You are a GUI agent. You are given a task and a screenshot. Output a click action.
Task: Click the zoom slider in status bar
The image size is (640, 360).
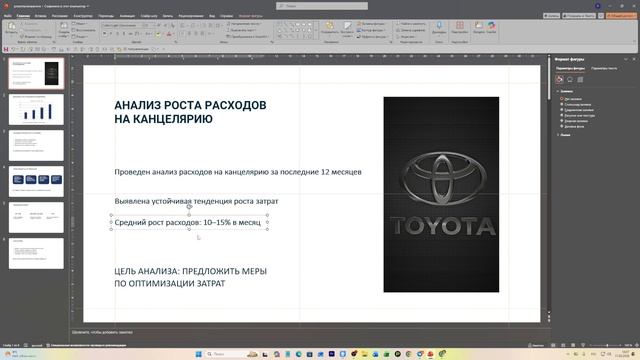tap(607, 345)
